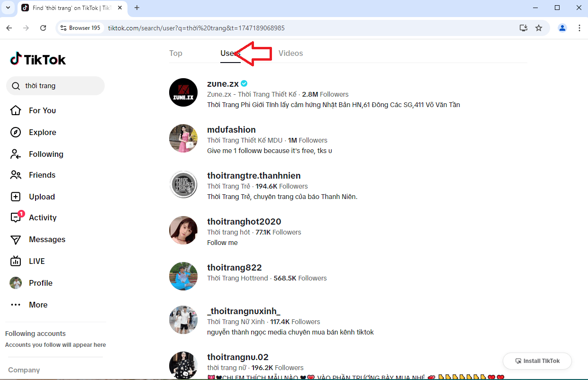Open the Following icon in sidebar
The height and width of the screenshot is (380, 588).
pos(16,154)
